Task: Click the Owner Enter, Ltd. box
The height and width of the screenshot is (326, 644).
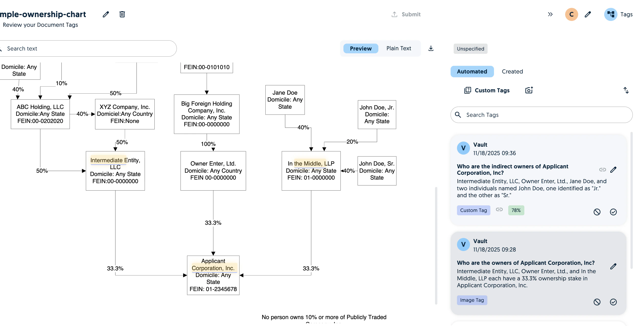Action: [x=213, y=171]
